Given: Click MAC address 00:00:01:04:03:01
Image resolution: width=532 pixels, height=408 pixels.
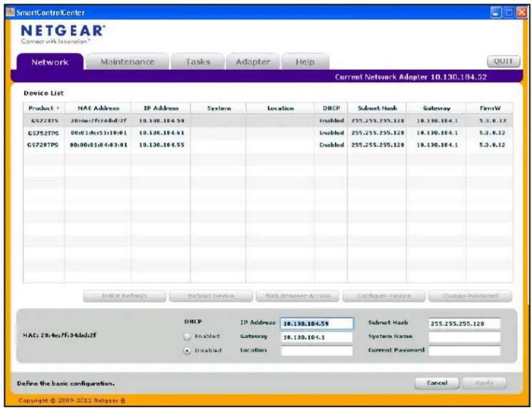Looking at the screenshot, I should [98, 145].
